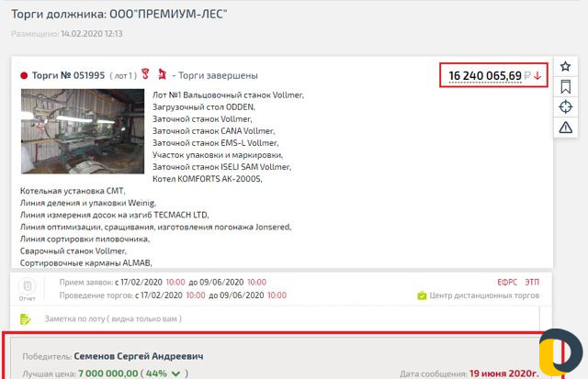Click the red status dot before Торги № 051995
The height and width of the screenshot is (379, 588).
point(24,75)
